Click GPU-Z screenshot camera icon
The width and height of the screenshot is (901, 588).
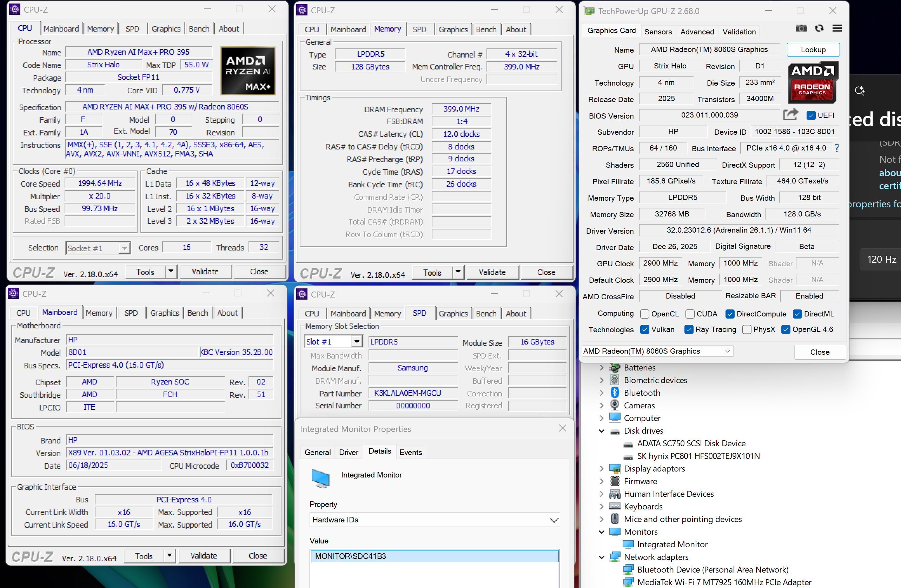801,29
